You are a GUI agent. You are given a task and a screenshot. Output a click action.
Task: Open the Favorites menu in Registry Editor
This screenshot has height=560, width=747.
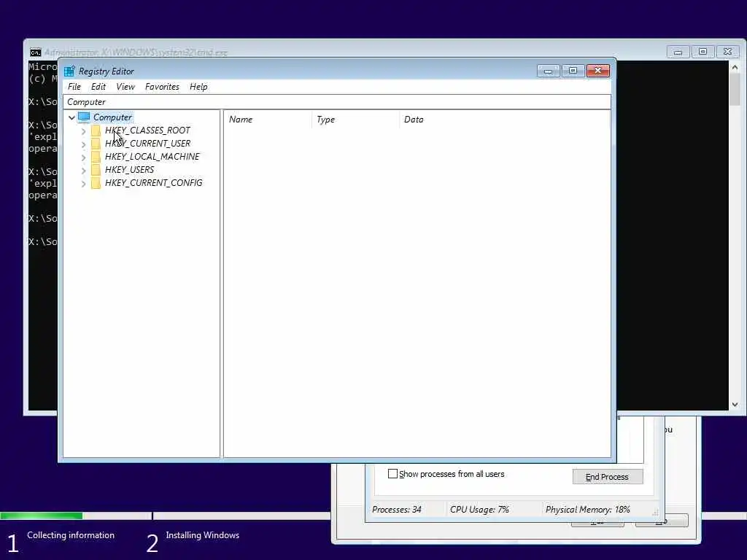coord(162,87)
